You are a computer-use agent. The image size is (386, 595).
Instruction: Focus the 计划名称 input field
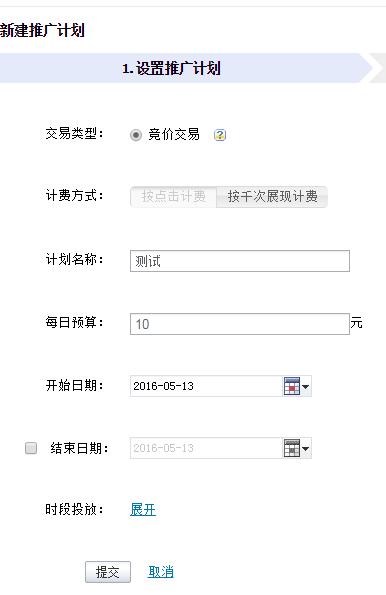pyautogui.click(x=240, y=261)
